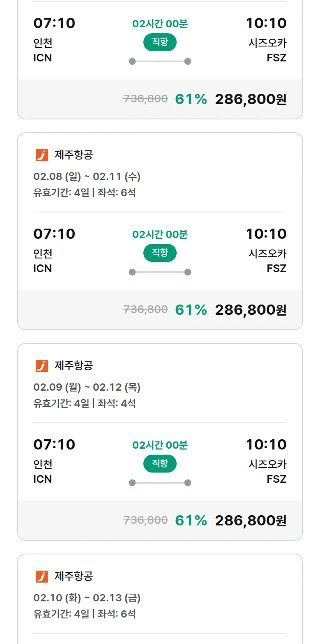Tap 직항 badge on the 02.08 flight

click(x=160, y=253)
